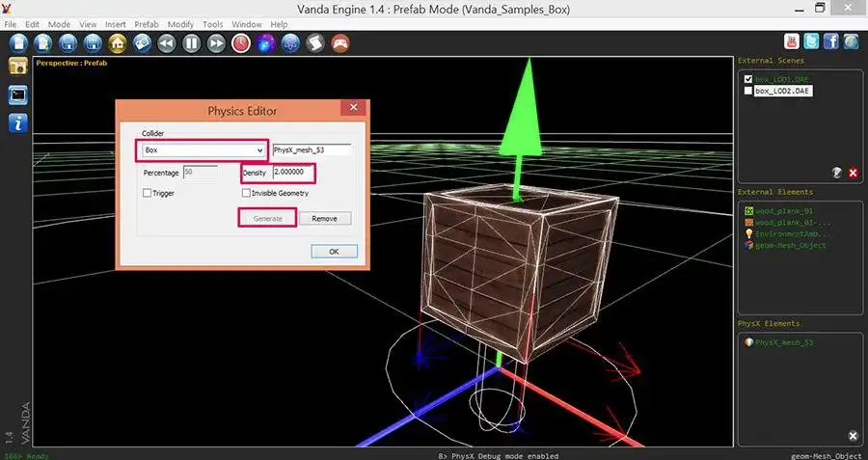Open the Help menu

(279, 24)
